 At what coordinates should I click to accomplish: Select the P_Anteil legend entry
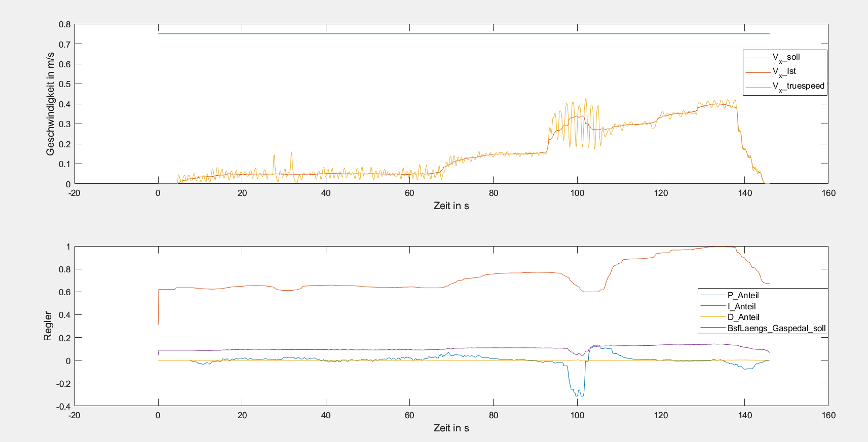click(743, 295)
